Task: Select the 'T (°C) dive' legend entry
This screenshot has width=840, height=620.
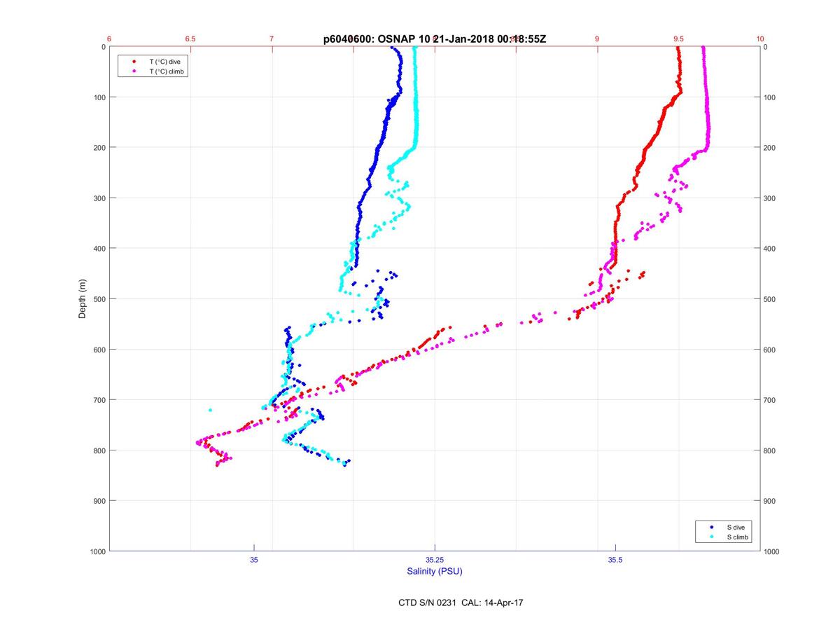Action: point(164,62)
